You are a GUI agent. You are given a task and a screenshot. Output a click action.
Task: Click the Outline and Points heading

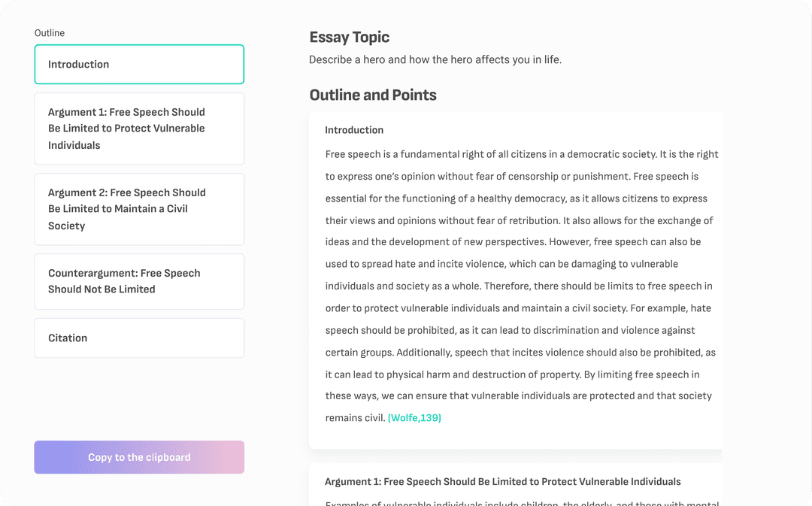[373, 95]
